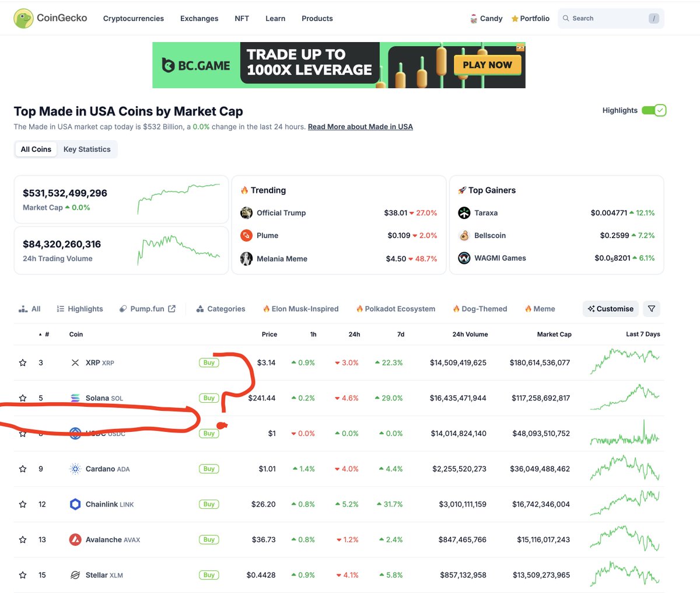Screen dimensions: 700x593
Task: Open the Exchanges menu
Action: [199, 19]
